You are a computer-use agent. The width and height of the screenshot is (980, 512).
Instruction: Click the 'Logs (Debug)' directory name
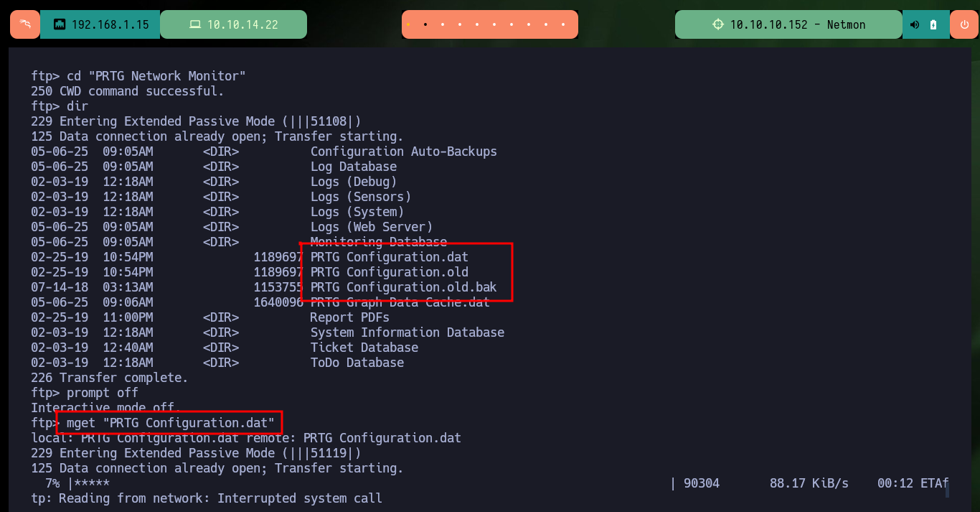pos(354,182)
